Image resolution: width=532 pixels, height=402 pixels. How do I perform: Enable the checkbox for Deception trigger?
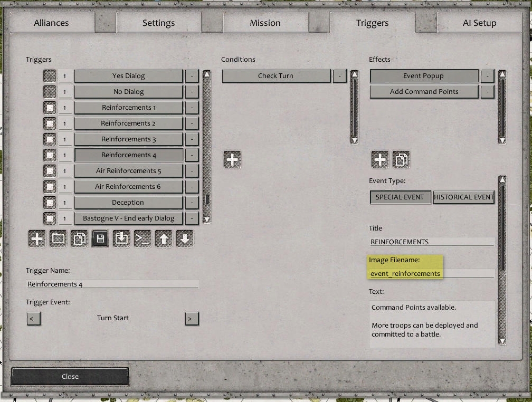point(49,202)
